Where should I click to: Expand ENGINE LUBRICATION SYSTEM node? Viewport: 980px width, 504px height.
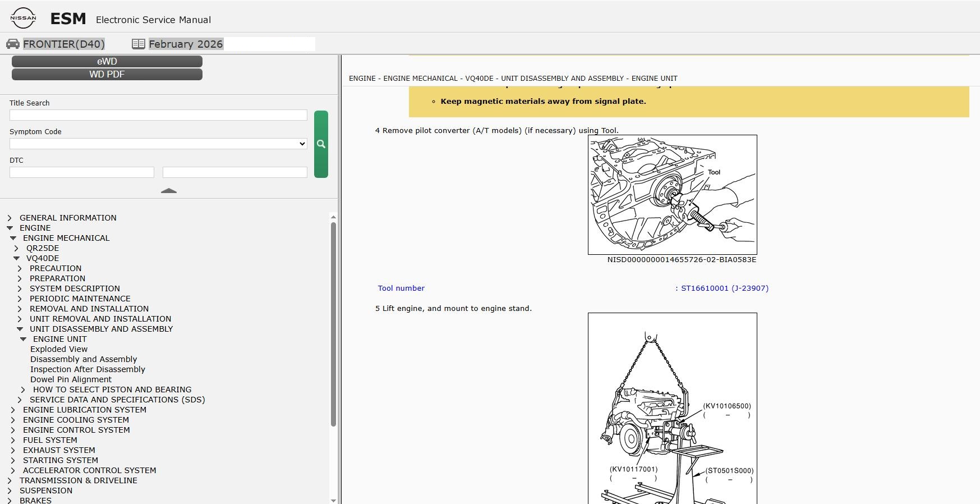pos(13,410)
